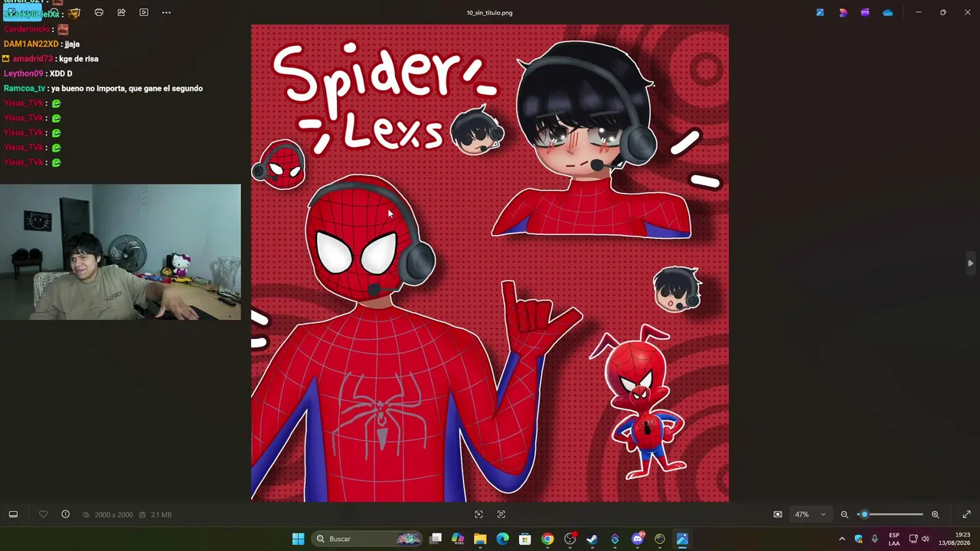Click the fit to window icon
Image resolution: width=980 pixels, height=551 pixels.
click(x=777, y=514)
